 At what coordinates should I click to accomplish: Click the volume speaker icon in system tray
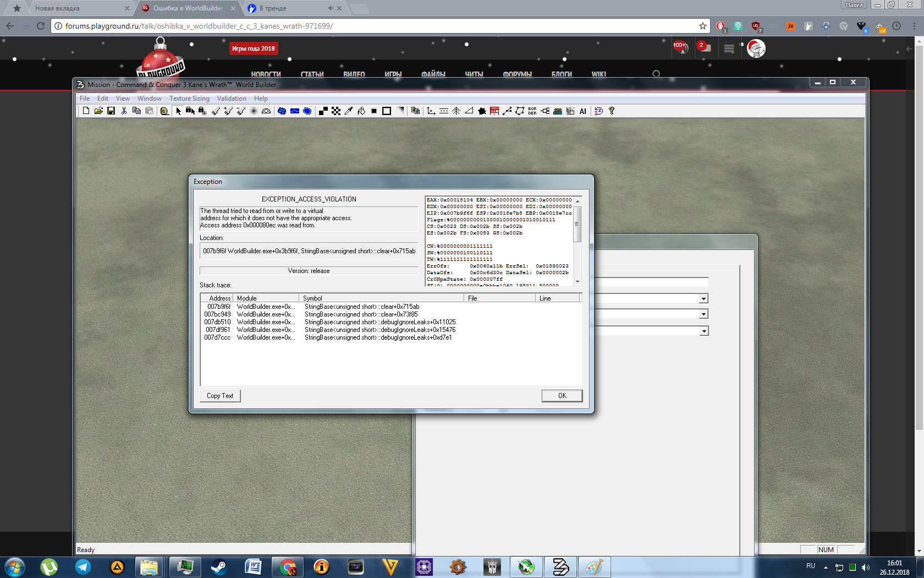click(866, 568)
